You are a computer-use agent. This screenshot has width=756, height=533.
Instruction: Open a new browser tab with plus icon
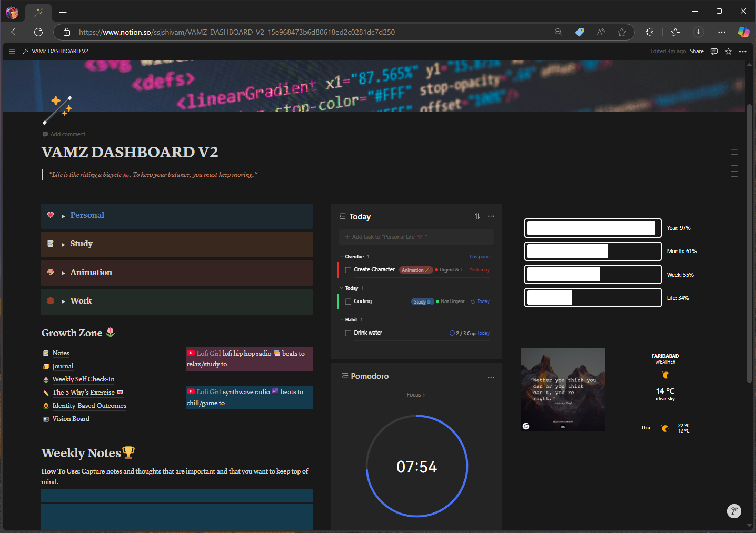pyautogui.click(x=63, y=12)
